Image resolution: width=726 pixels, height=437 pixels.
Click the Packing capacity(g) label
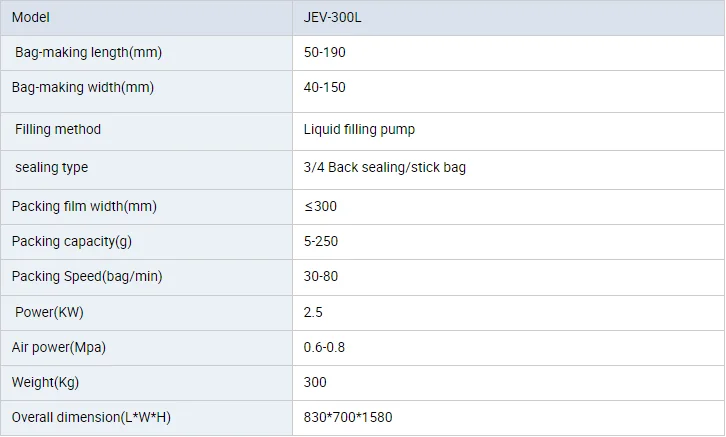click(71, 241)
